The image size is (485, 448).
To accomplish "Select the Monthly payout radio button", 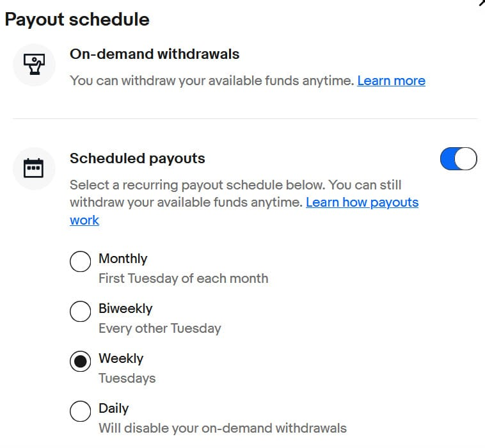I will (81, 261).
